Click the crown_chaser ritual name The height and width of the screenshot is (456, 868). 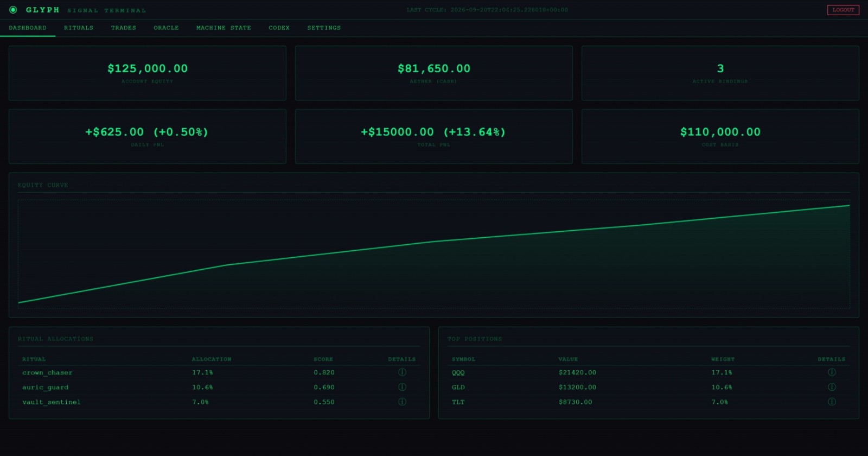[47, 372]
